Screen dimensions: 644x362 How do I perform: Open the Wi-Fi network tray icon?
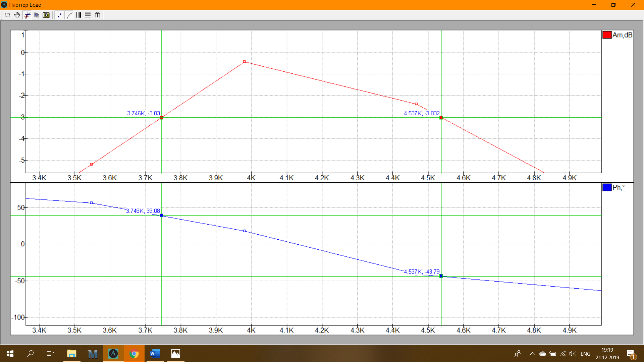point(563,354)
